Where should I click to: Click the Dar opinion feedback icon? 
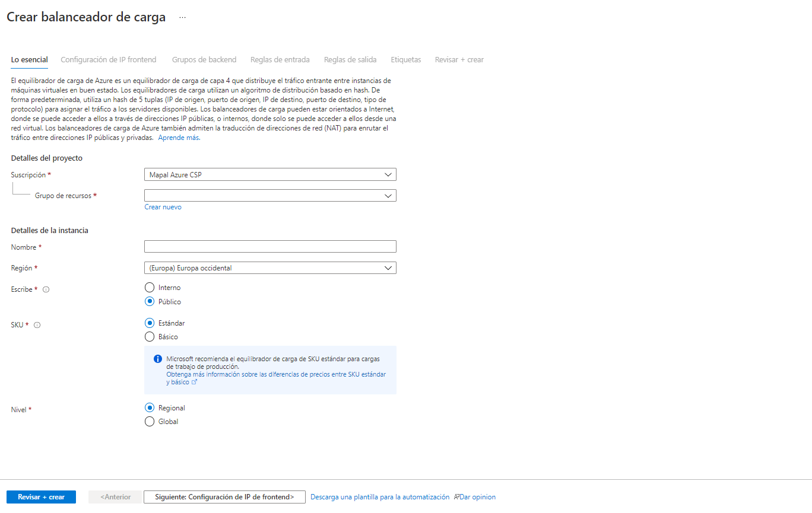pos(457,497)
